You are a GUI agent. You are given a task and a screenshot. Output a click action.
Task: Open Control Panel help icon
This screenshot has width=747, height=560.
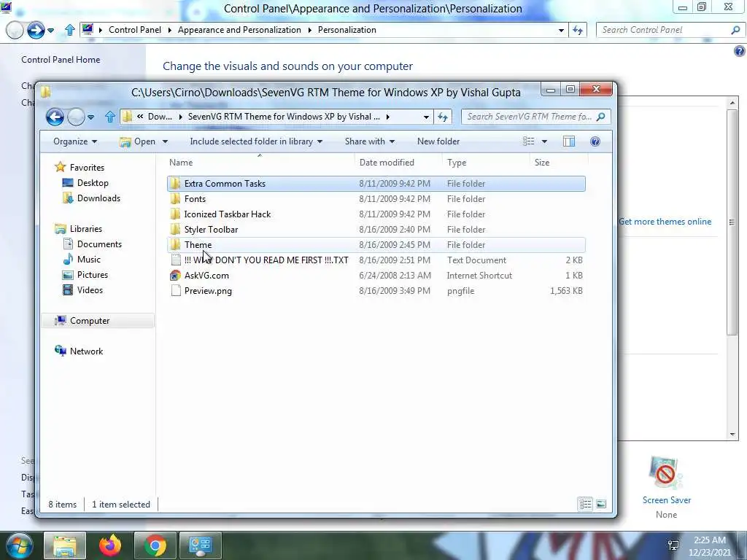tap(740, 51)
